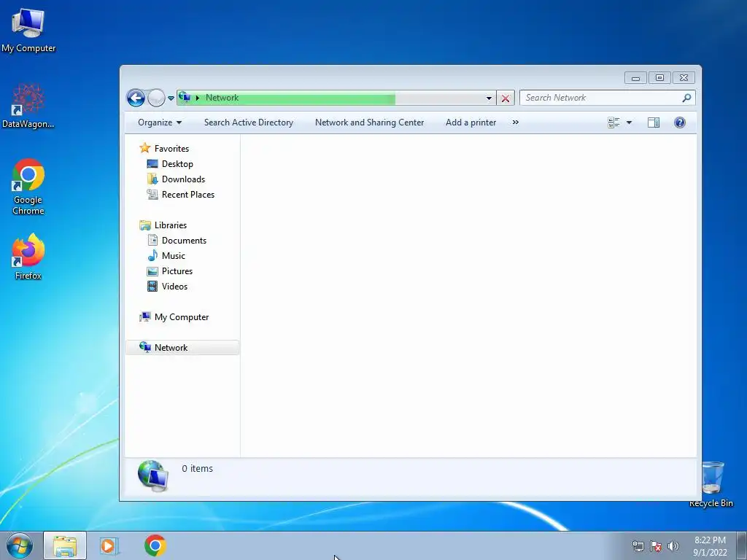This screenshot has width=747, height=560.
Task: Click the Network icon in sidebar
Action: coord(145,347)
